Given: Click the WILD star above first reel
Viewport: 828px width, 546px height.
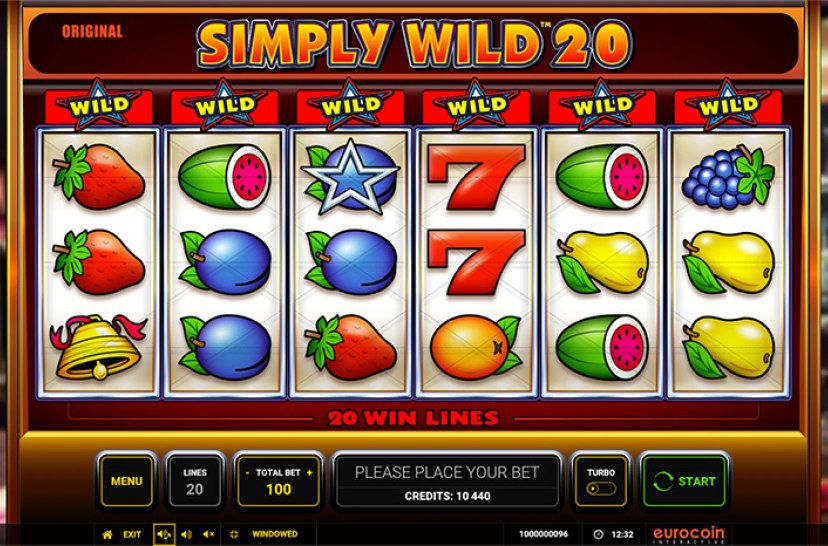Looking at the screenshot, I should tap(99, 105).
